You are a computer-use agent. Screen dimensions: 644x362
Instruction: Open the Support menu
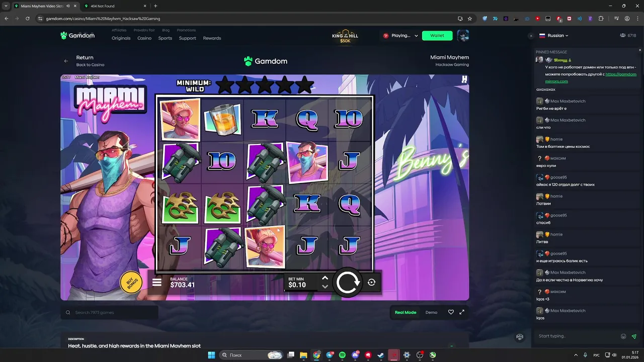tap(188, 38)
